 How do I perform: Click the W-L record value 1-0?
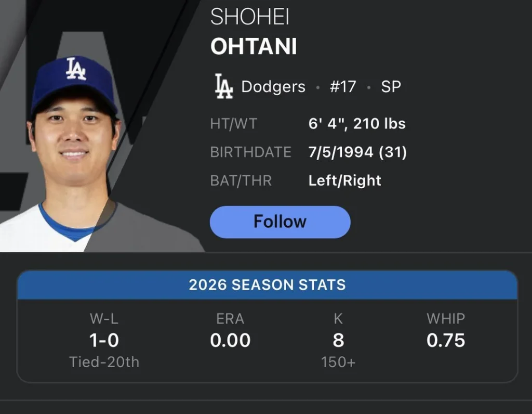coord(104,340)
